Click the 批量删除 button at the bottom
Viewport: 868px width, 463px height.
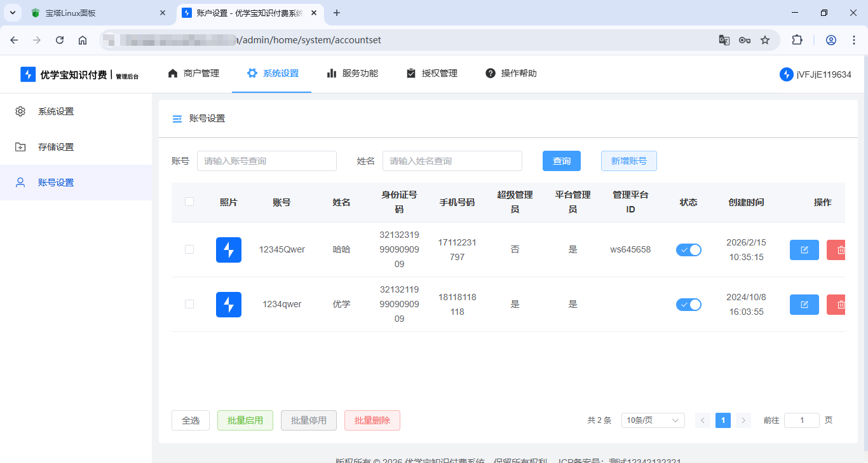372,420
